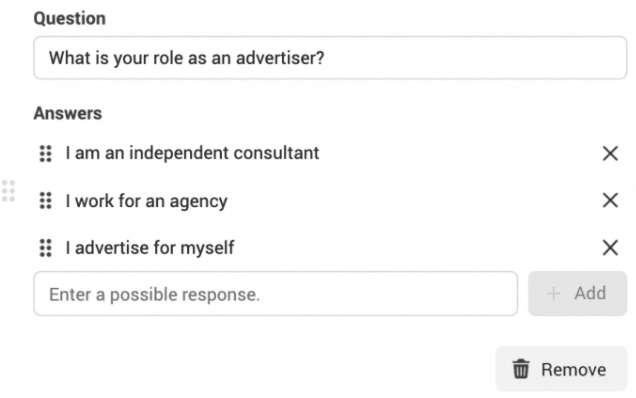Select the 'I work for an agency' answer text
The width and height of the screenshot is (636, 398).
[146, 201]
